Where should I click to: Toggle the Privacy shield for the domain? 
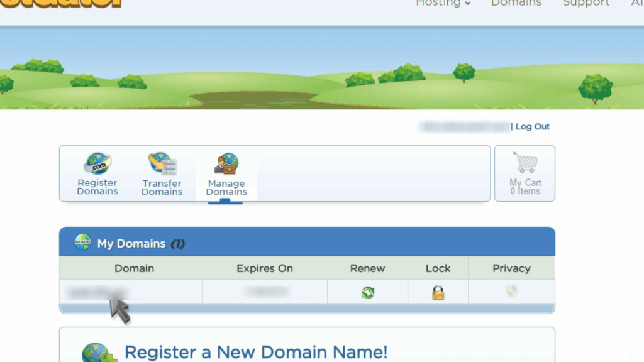(511, 292)
